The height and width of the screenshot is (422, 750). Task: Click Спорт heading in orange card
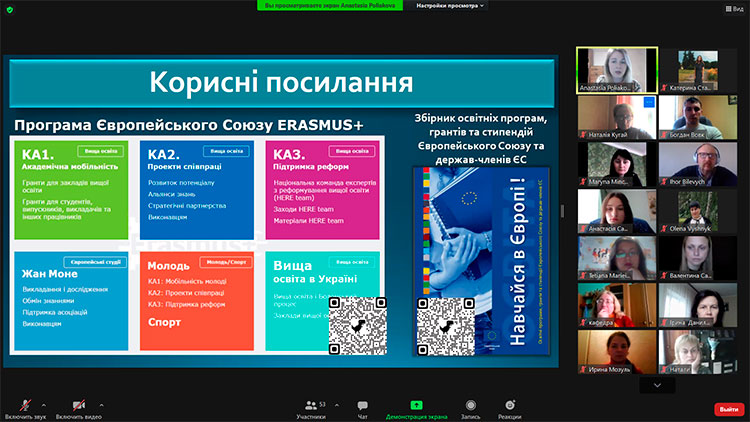(164, 322)
